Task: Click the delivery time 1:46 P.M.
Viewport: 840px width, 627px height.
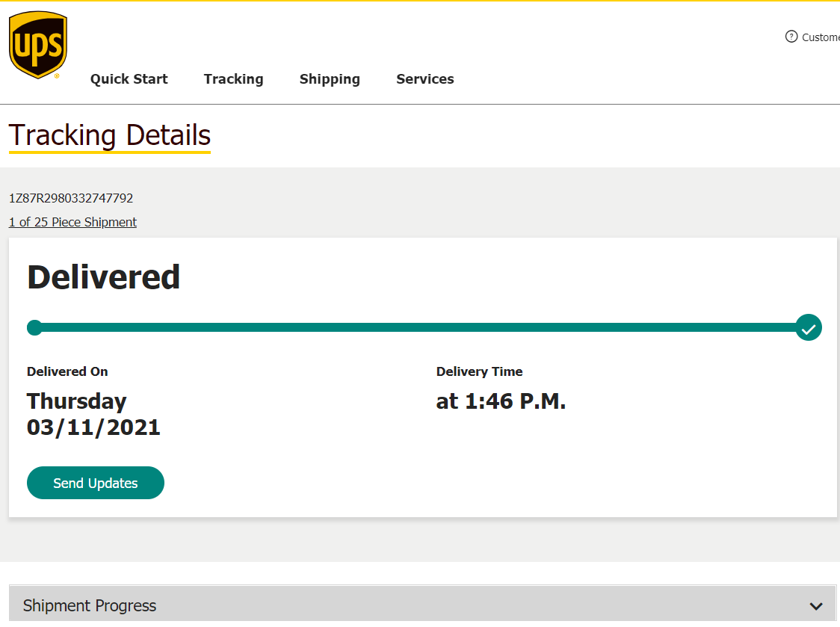Action: pyautogui.click(x=501, y=401)
